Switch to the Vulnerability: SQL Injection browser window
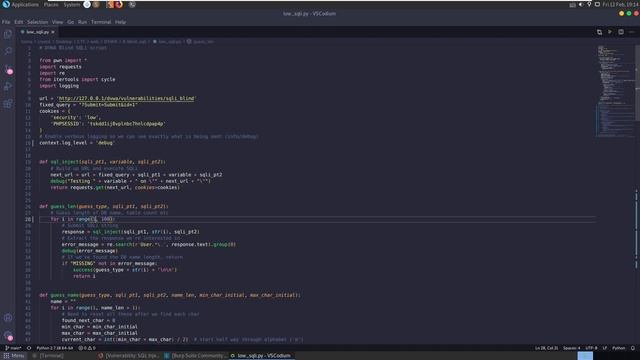Viewport: 640px width, 360px height. pyautogui.click(x=129, y=356)
